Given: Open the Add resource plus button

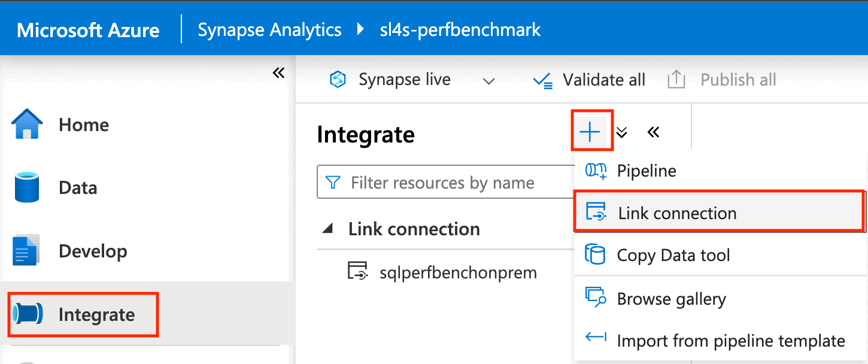Looking at the screenshot, I should coord(591,131).
